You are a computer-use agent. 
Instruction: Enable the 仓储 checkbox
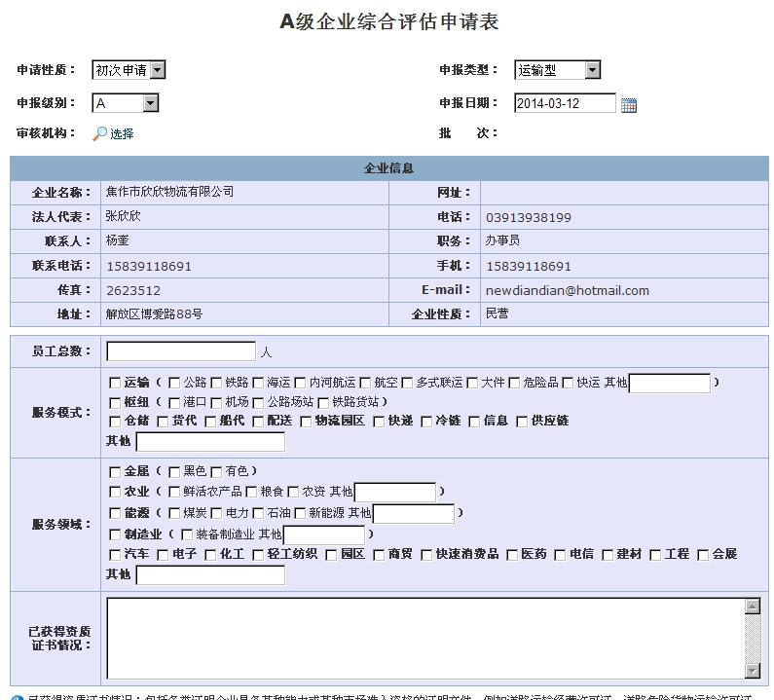click(x=115, y=422)
